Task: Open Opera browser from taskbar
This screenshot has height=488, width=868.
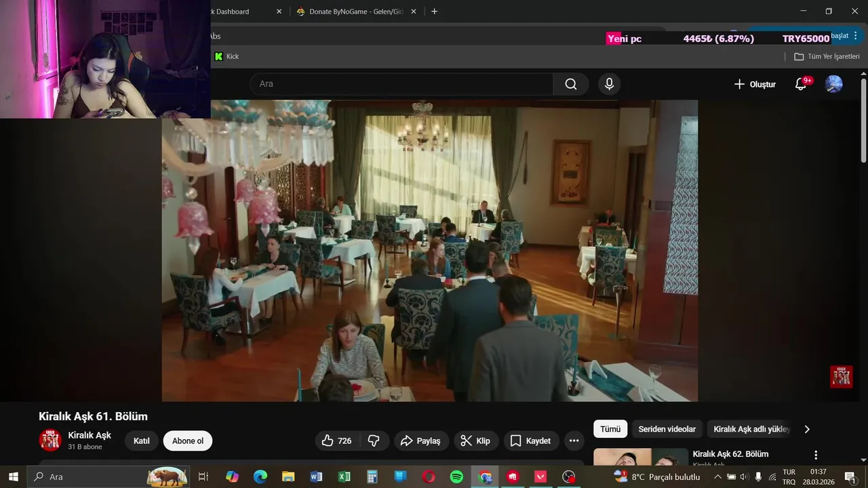Action: (x=429, y=477)
